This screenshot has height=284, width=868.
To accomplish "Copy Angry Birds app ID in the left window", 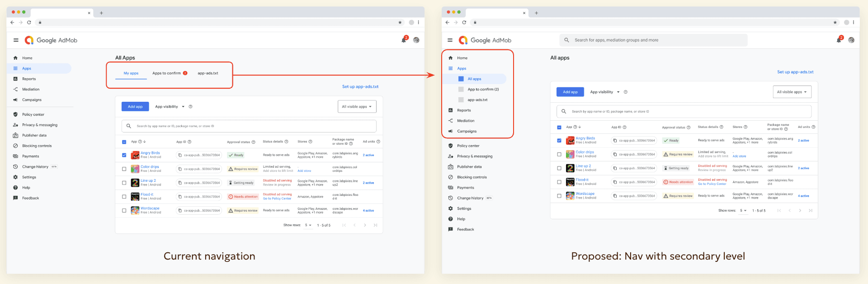I will pyautogui.click(x=180, y=155).
